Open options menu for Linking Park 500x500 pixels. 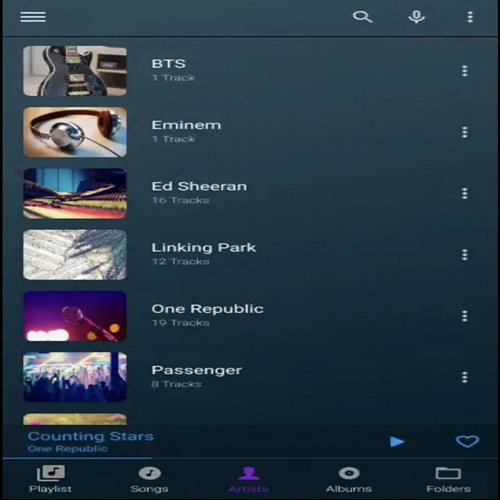[x=465, y=255]
